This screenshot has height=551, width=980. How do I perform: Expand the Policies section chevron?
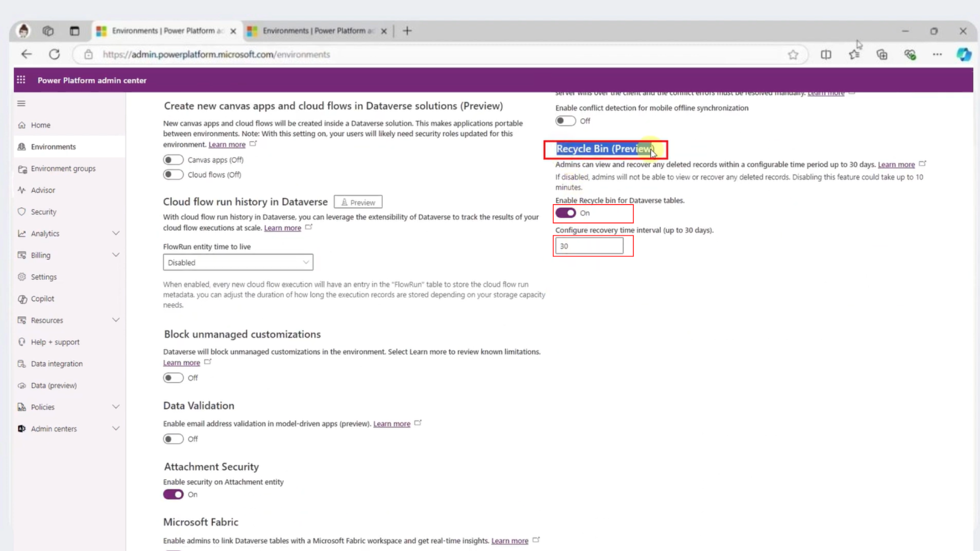116,407
